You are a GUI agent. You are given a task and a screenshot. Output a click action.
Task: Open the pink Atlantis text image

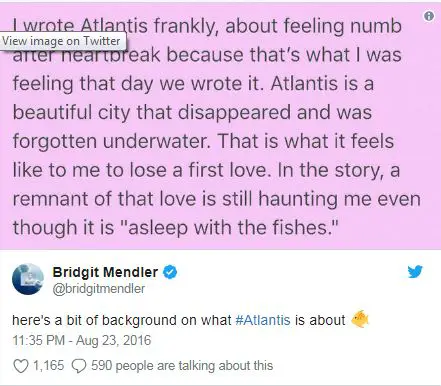(220, 126)
